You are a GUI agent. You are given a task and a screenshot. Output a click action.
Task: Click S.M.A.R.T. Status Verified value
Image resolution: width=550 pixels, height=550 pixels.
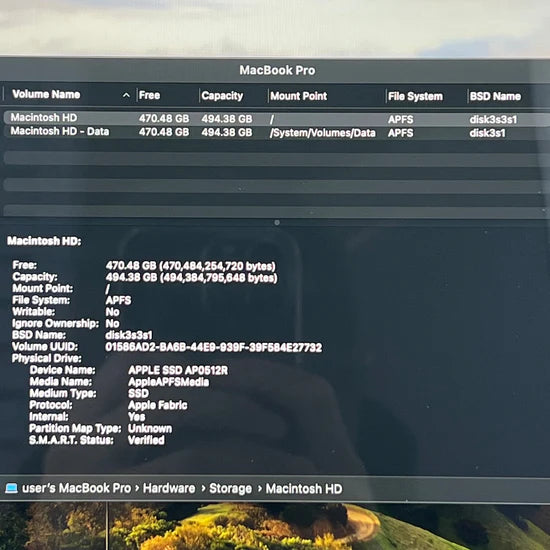146,440
